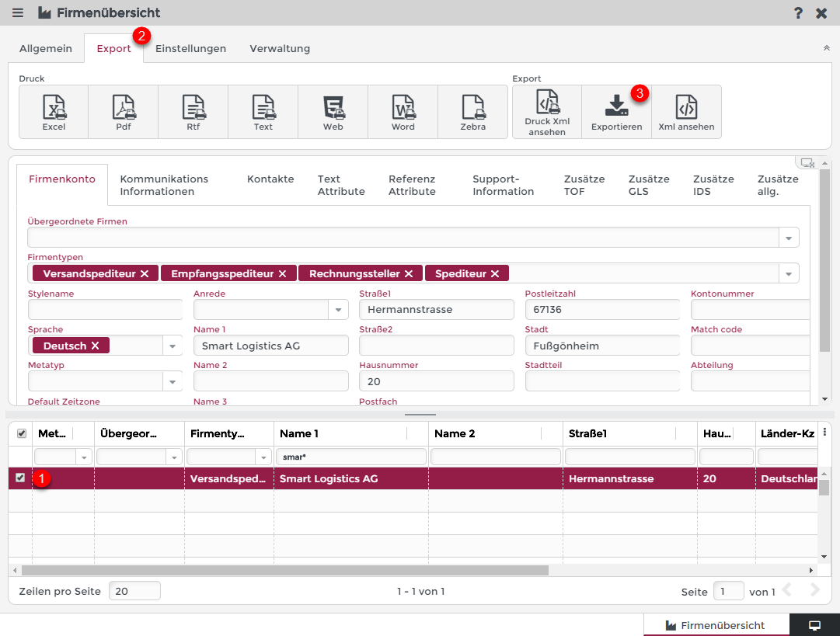Switch to the Einstellungen tab

190,48
